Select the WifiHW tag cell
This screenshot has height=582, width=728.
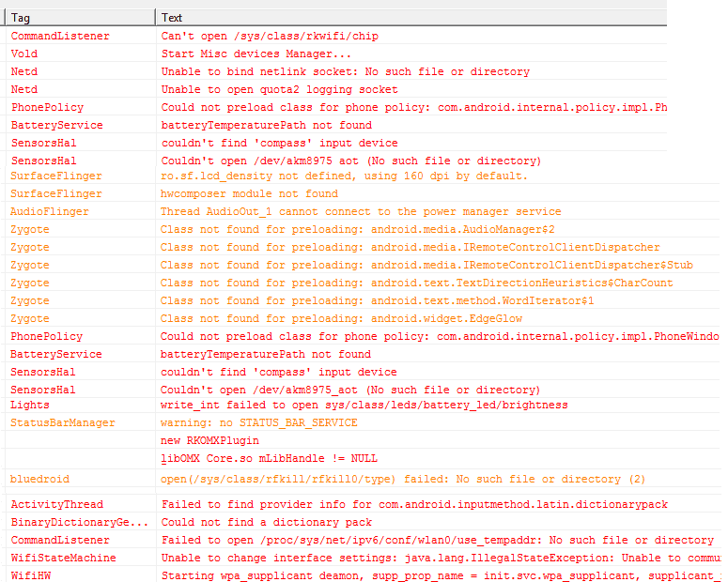pyautogui.click(x=31, y=576)
